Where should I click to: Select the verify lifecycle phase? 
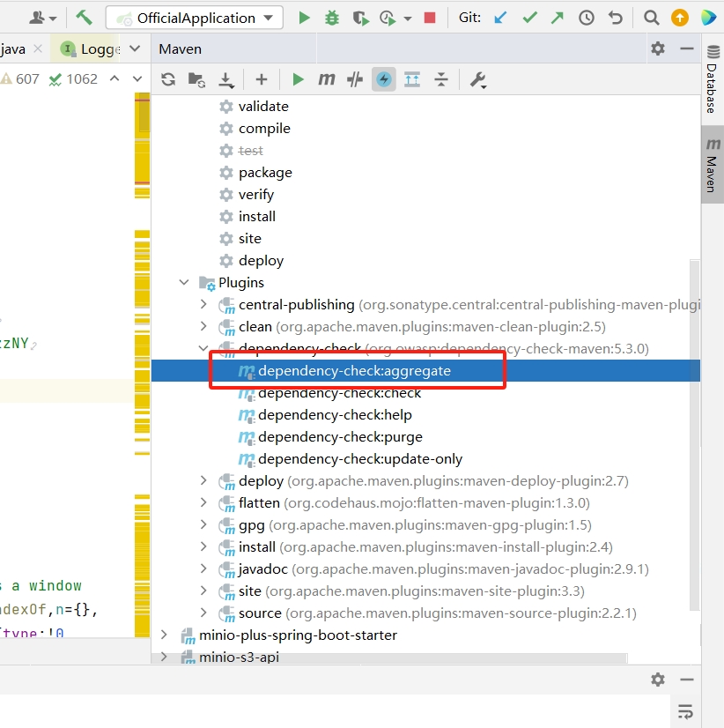click(255, 195)
